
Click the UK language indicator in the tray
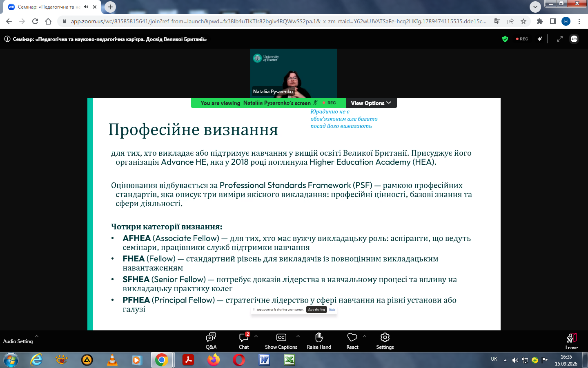click(494, 359)
